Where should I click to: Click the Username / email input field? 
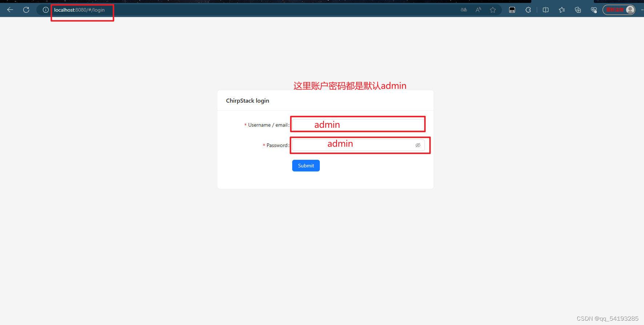tap(358, 125)
